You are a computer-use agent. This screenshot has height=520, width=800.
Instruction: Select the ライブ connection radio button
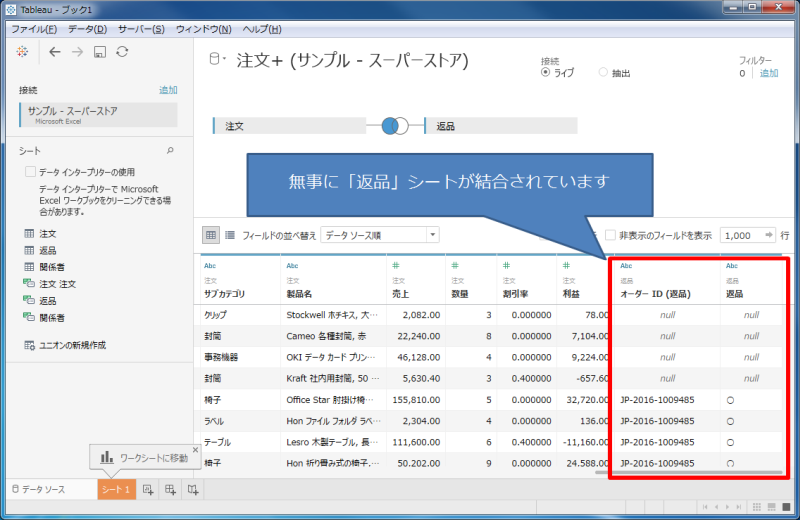tap(545, 72)
